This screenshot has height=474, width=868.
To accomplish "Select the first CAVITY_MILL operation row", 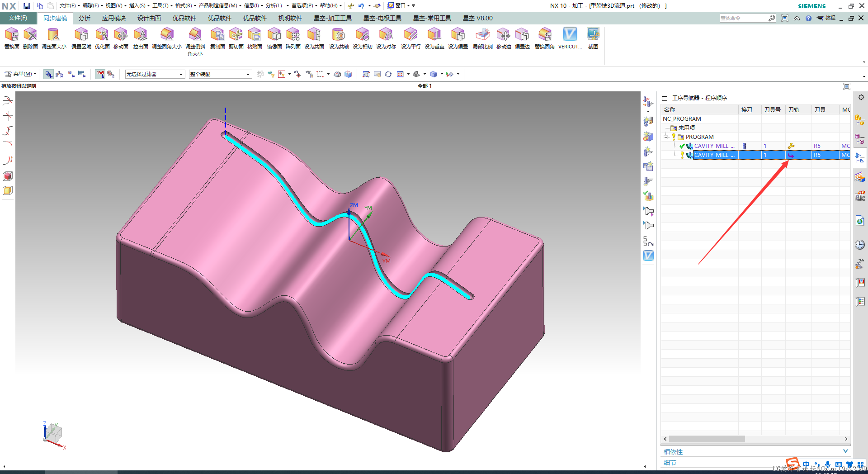I will [755, 146].
